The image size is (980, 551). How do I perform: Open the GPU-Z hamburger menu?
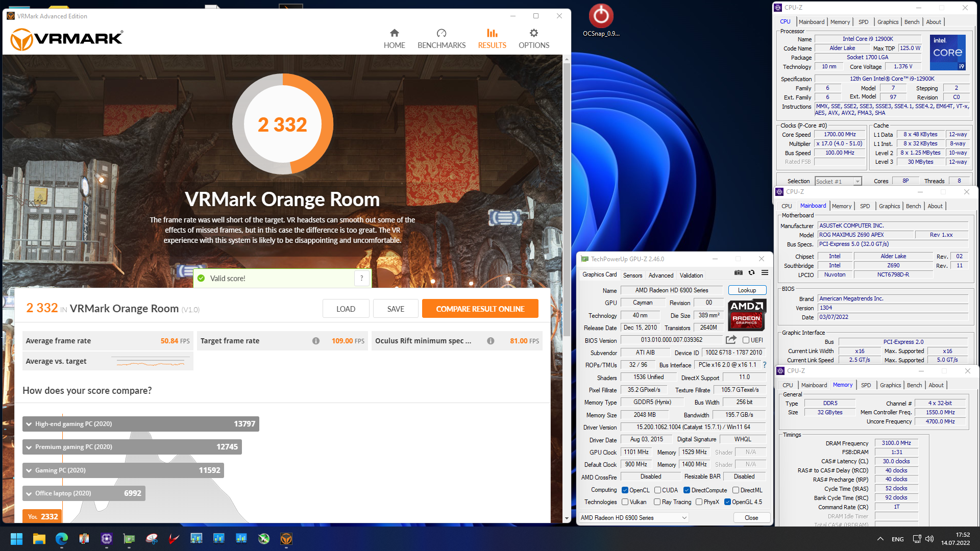(x=765, y=272)
